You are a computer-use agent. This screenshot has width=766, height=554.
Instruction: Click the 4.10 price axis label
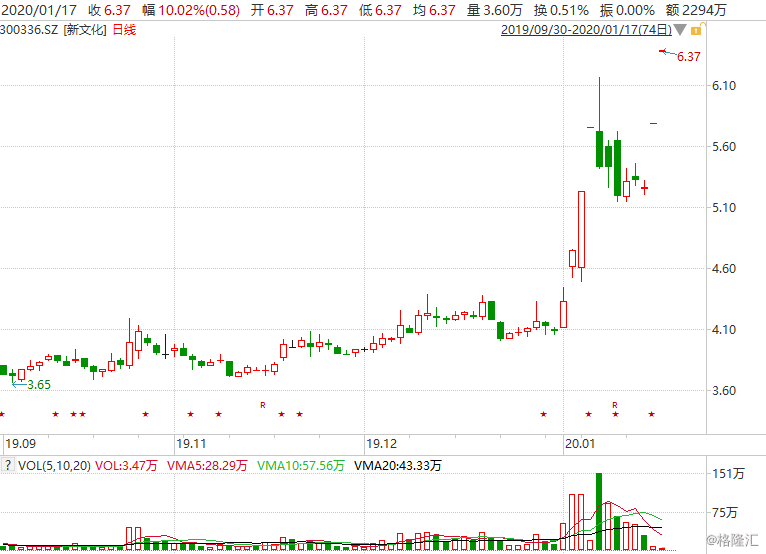[x=723, y=330]
